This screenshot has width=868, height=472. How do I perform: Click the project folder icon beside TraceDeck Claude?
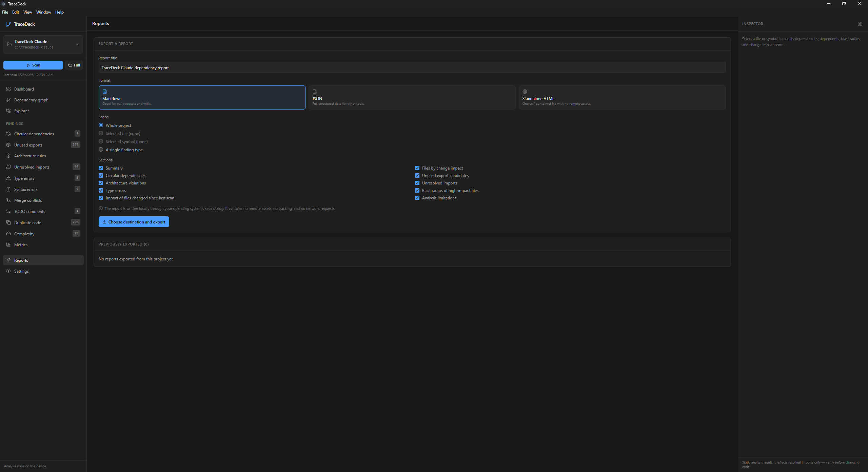click(9, 44)
